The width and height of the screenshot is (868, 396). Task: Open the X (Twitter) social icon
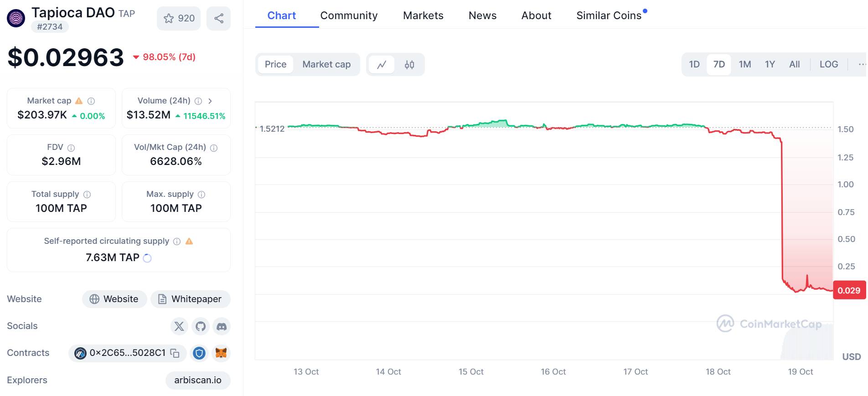179,326
